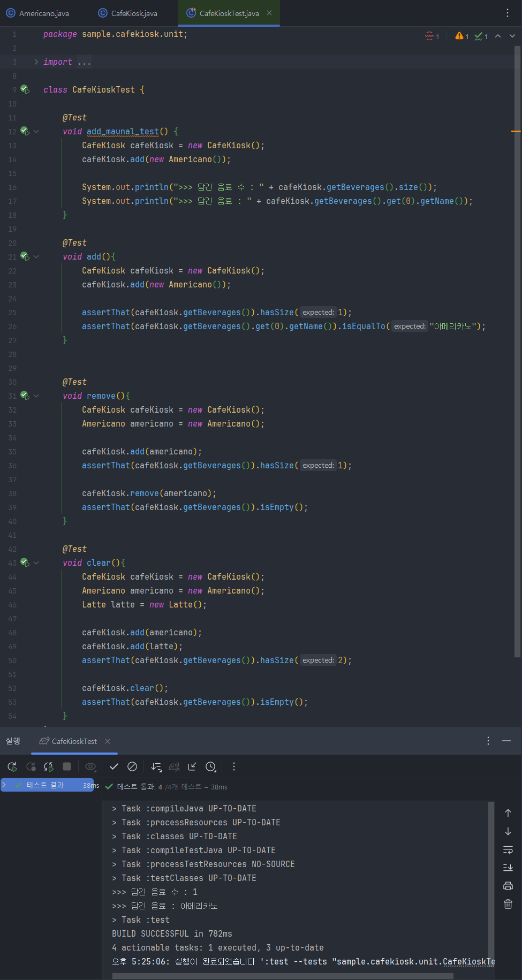Image resolution: width=522 pixels, height=980 pixels.
Task: Switch to CafeKiosk.java tab
Action: [x=128, y=13]
